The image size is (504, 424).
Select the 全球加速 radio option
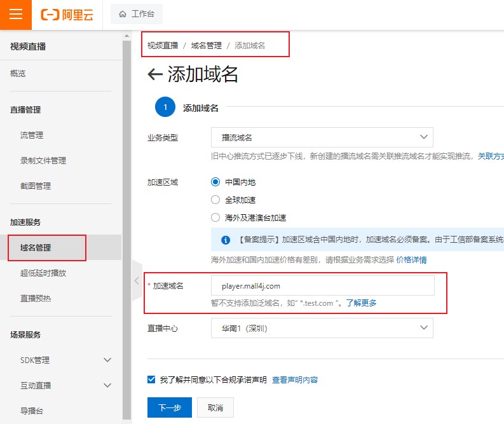pyautogui.click(x=215, y=200)
